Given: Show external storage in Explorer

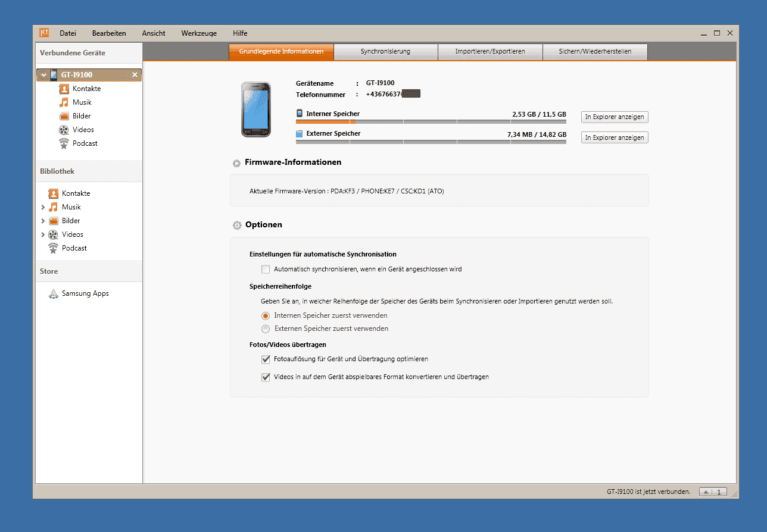Looking at the screenshot, I should pos(615,137).
